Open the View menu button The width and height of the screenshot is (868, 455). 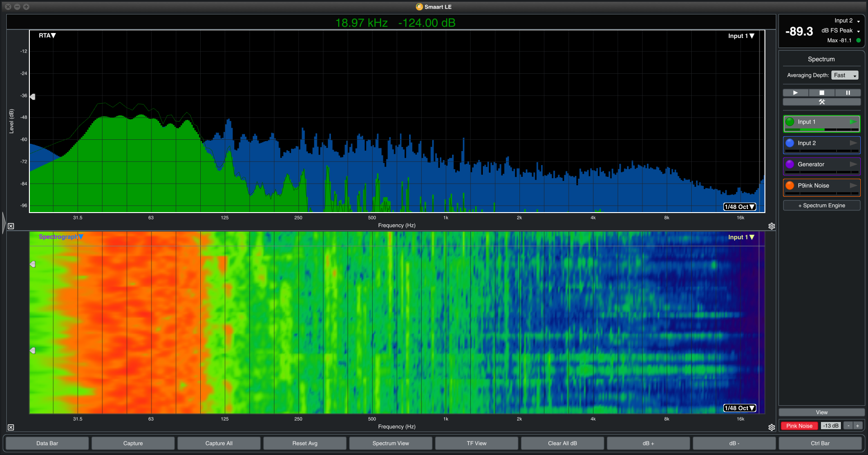pyautogui.click(x=821, y=412)
